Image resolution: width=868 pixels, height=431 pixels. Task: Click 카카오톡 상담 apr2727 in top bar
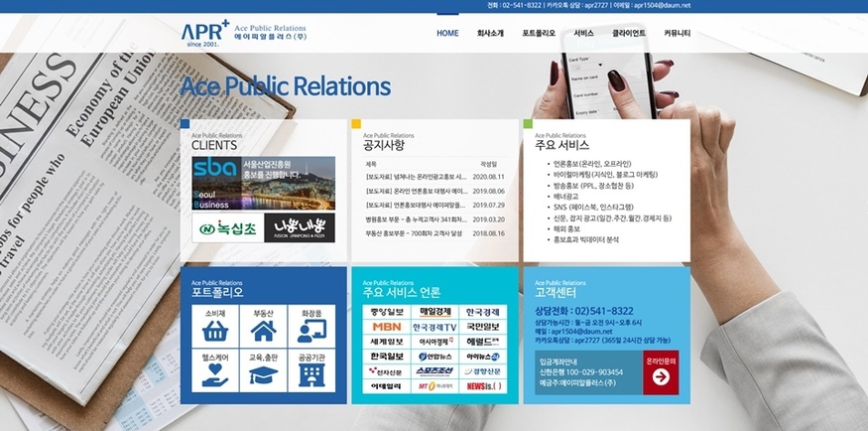(x=577, y=6)
